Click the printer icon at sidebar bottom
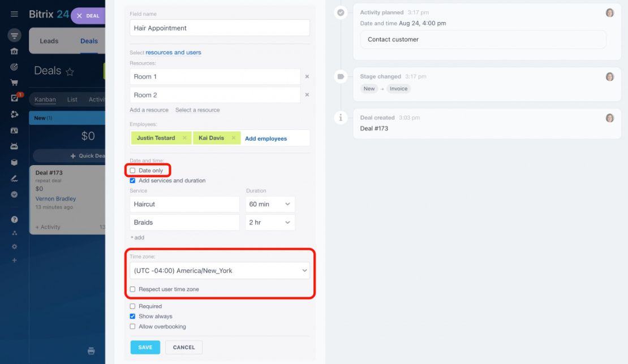628x364 pixels. (x=91, y=351)
